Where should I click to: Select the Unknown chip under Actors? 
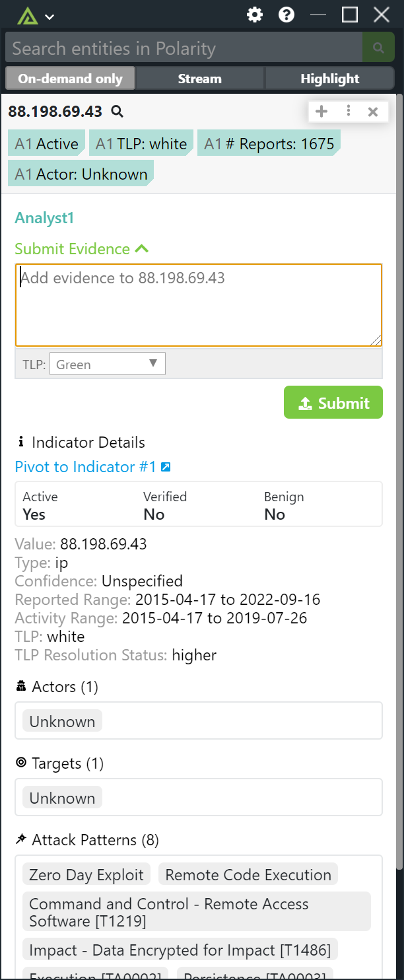coord(62,721)
